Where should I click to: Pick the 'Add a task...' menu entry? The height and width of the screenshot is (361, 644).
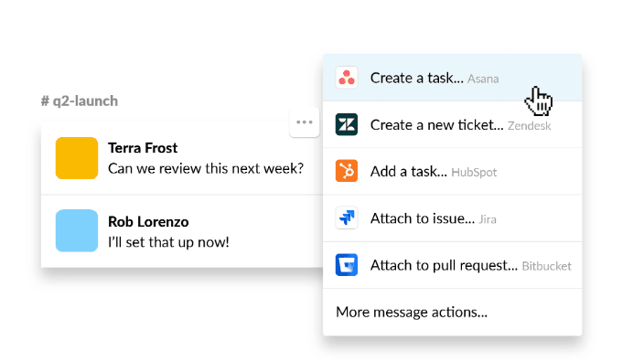coord(452,171)
